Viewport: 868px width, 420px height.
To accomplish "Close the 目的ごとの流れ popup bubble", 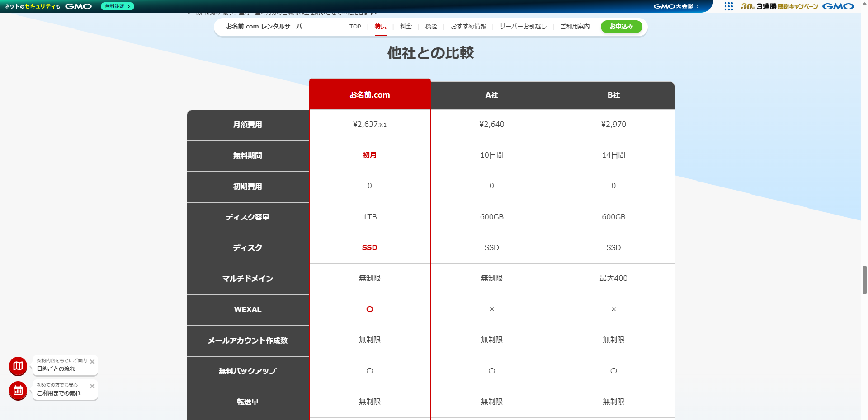I will 92,362.
